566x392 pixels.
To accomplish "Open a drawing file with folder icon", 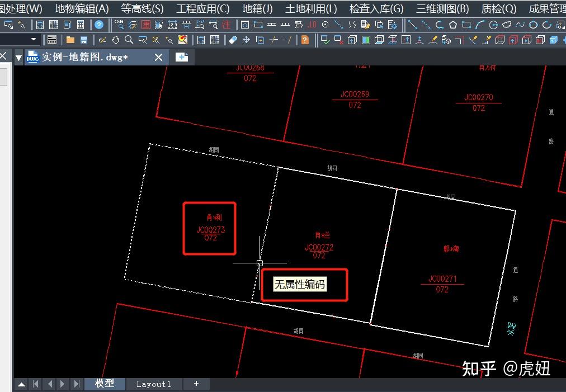I will [70, 40].
